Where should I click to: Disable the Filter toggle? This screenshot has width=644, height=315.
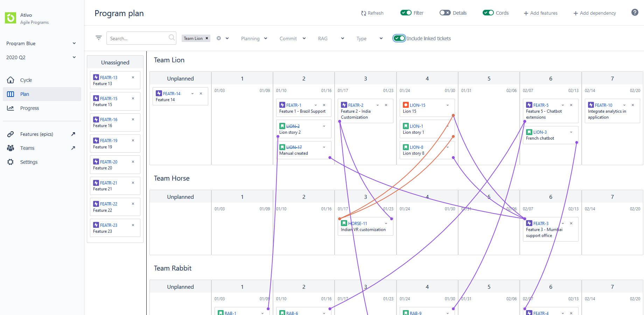click(x=406, y=12)
